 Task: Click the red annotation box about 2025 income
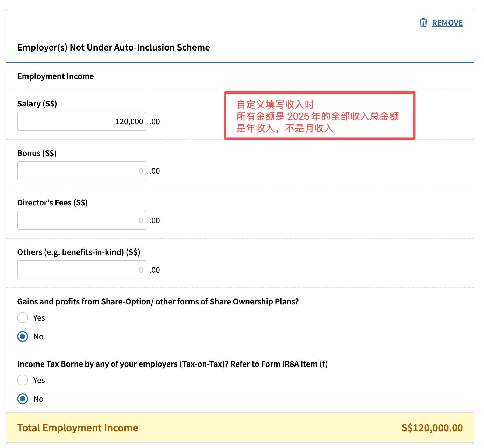pyautogui.click(x=319, y=116)
